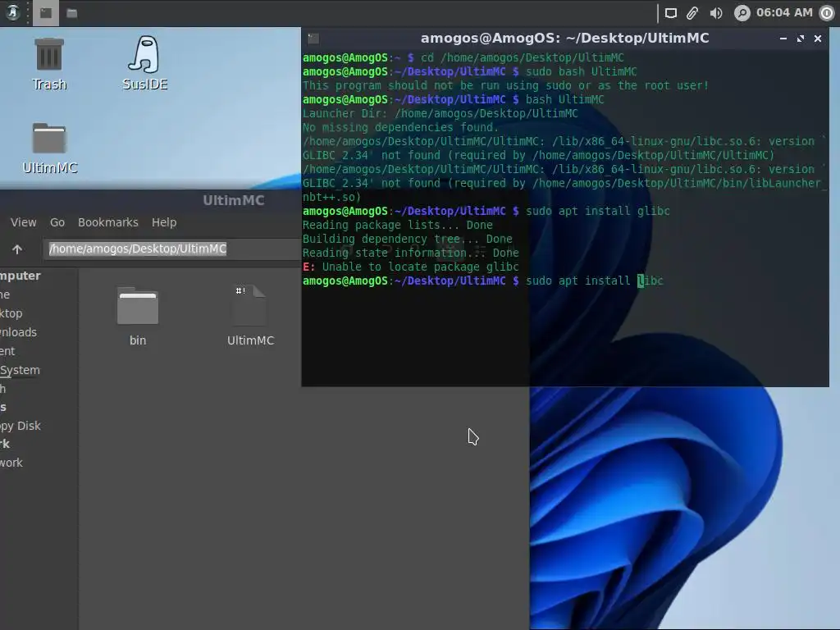Click 'This program should not be run' line

tap(505, 85)
